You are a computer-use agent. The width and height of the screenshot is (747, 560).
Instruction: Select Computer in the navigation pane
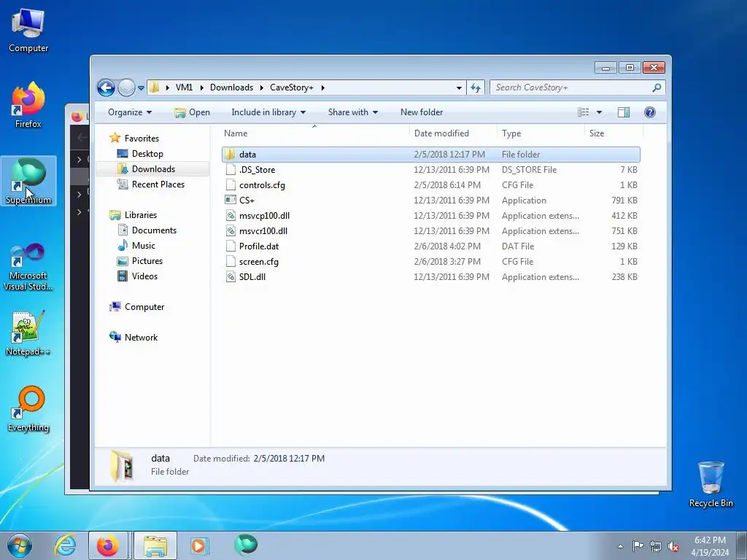[x=144, y=307]
